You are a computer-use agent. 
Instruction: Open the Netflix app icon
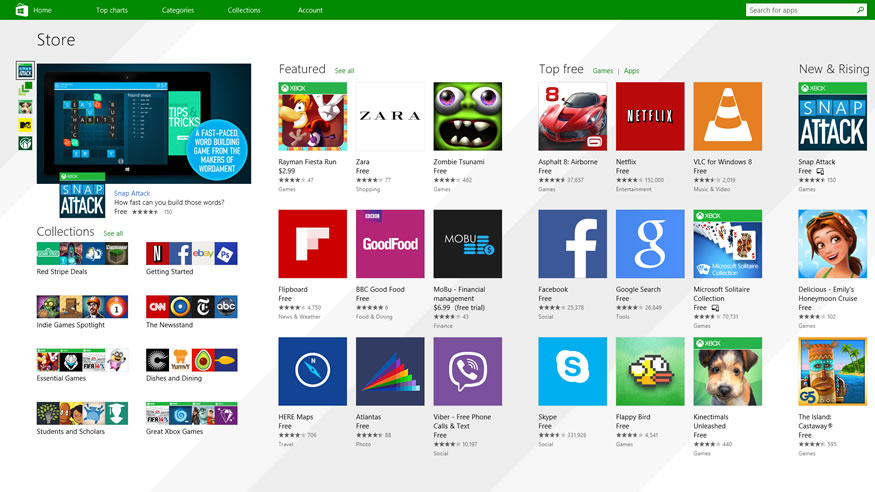coord(650,117)
